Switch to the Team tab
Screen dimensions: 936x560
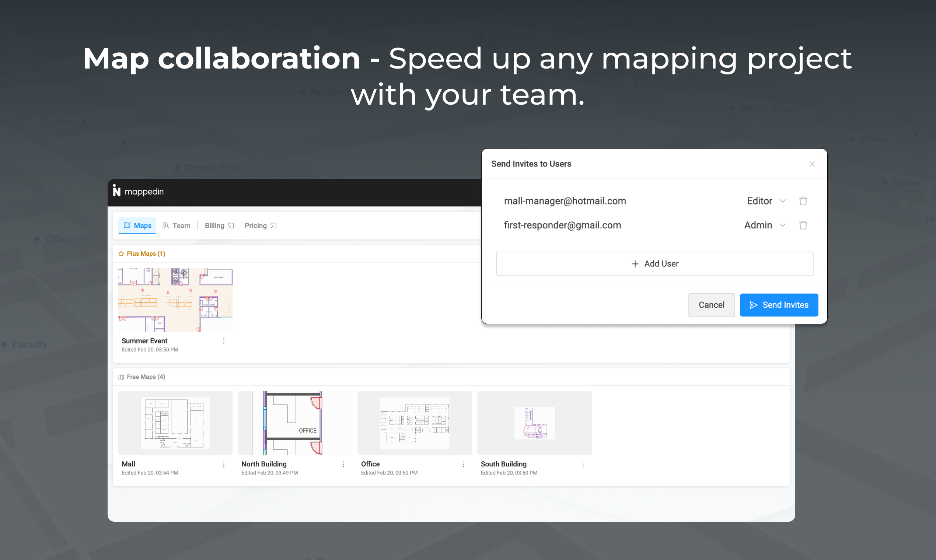176,225
